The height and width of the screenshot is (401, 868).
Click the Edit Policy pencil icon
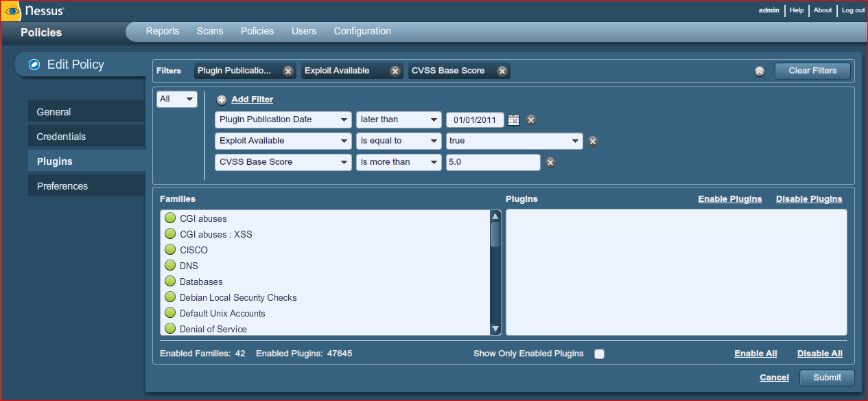pyautogui.click(x=34, y=65)
